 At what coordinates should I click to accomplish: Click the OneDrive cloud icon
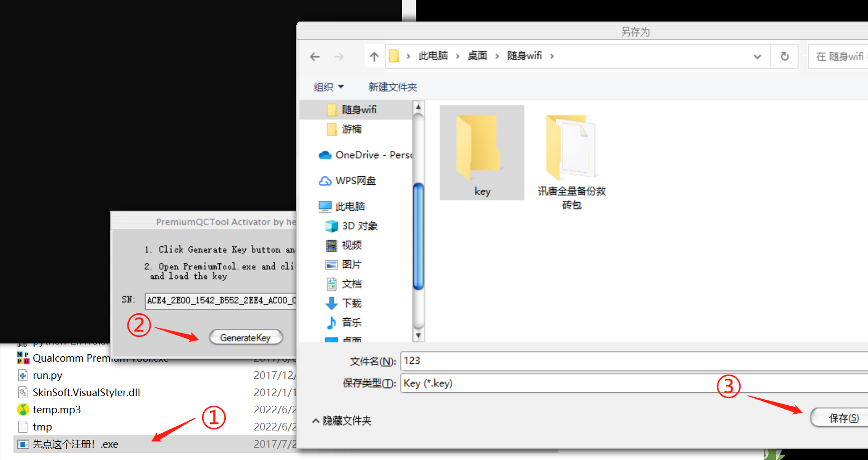pyautogui.click(x=325, y=155)
